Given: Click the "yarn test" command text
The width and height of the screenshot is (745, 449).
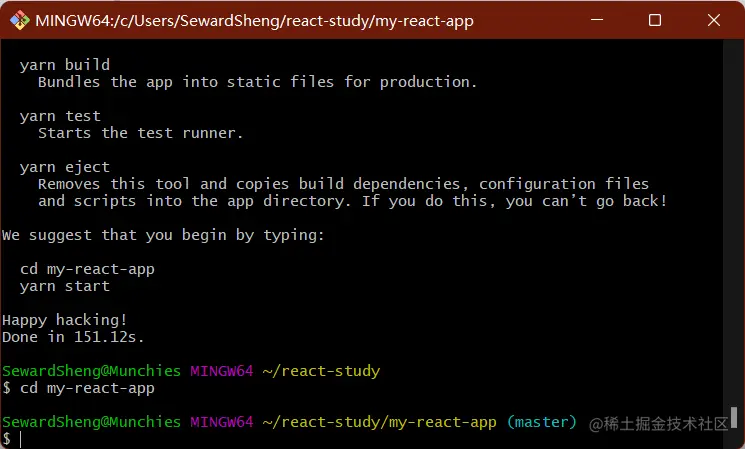Looking at the screenshot, I should 60,116.
